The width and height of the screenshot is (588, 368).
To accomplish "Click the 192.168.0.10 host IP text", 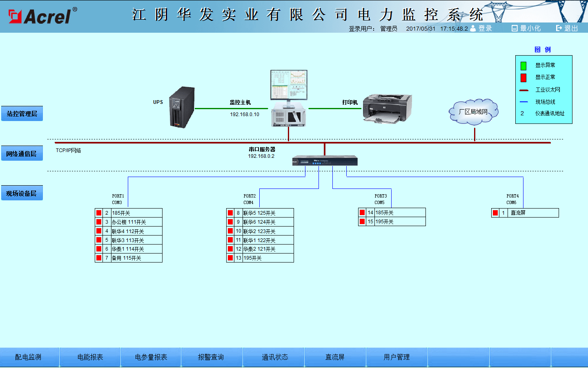I will (245, 114).
